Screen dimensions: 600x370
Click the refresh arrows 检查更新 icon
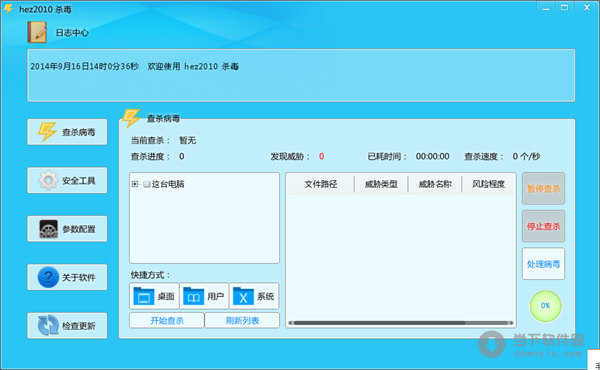[48, 325]
